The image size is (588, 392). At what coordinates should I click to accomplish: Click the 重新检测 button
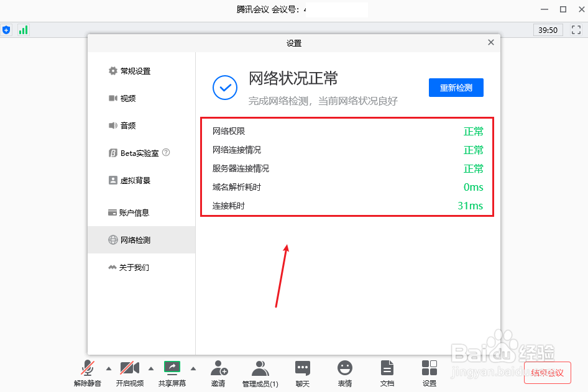pos(456,88)
